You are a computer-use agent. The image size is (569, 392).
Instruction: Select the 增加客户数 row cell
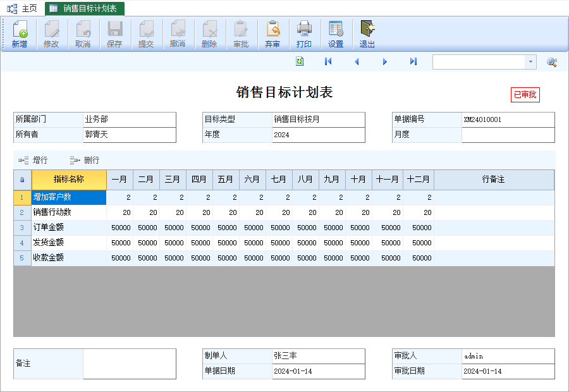tap(69, 197)
